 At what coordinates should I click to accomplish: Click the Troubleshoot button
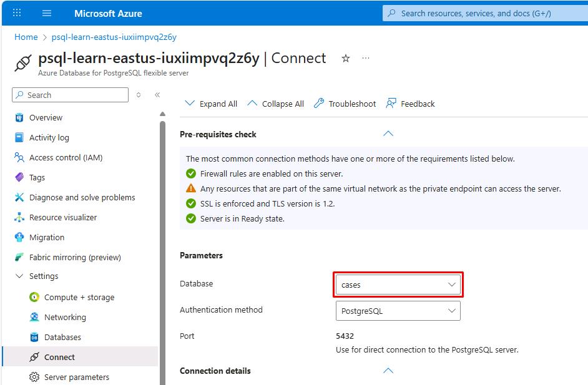pyautogui.click(x=345, y=104)
